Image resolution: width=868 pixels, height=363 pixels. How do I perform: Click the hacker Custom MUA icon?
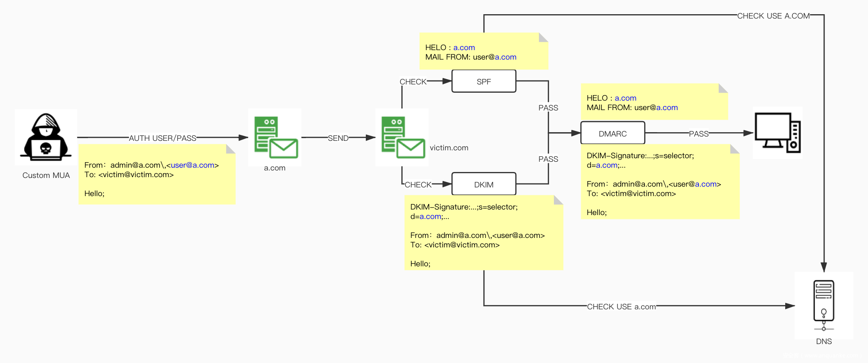pos(46,137)
